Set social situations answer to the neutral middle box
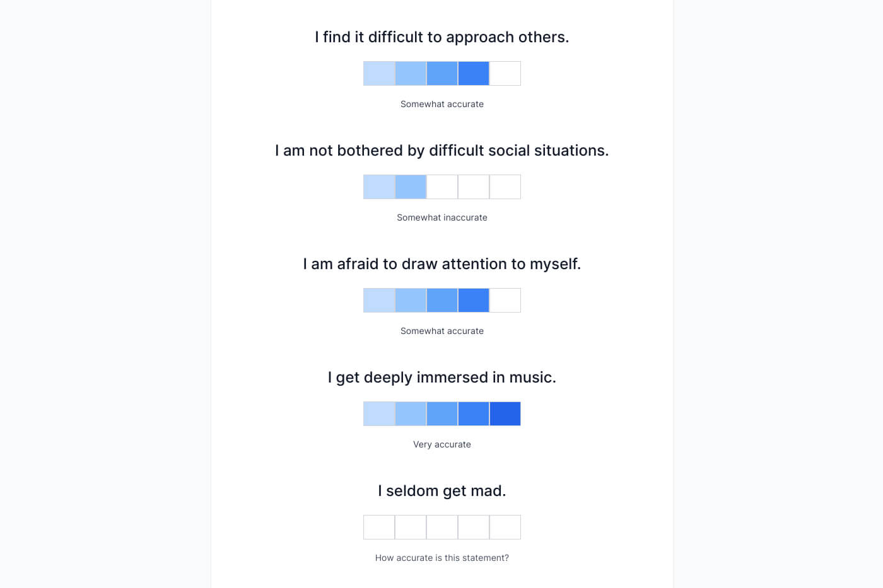This screenshot has width=883, height=588. [442, 187]
